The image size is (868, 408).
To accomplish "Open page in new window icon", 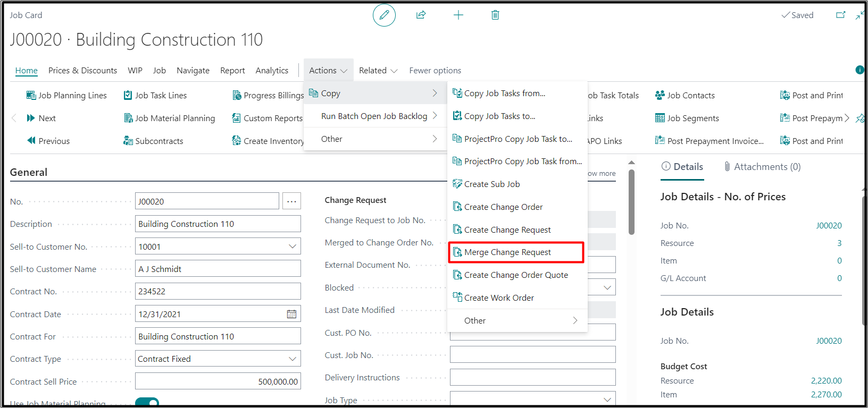I will (x=840, y=15).
